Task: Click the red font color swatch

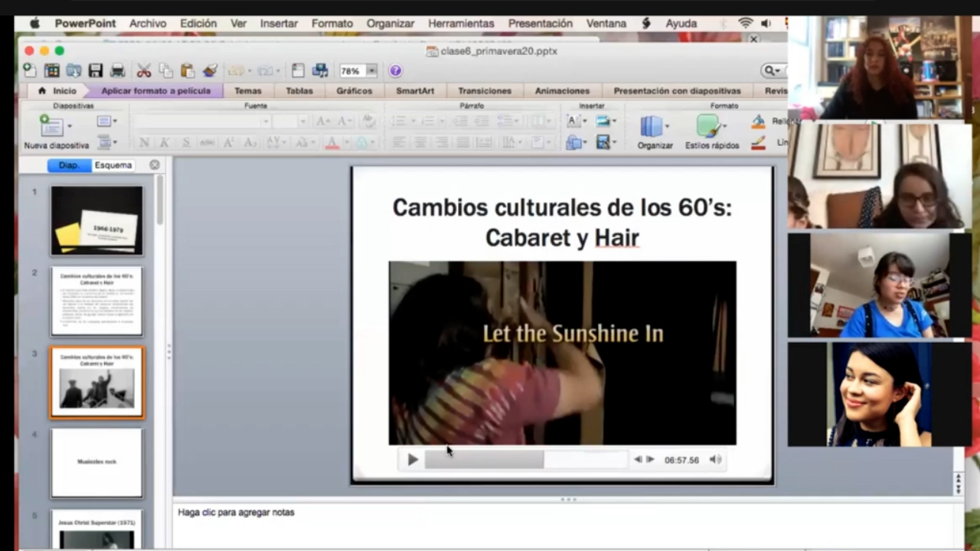Action: tap(332, 143)
